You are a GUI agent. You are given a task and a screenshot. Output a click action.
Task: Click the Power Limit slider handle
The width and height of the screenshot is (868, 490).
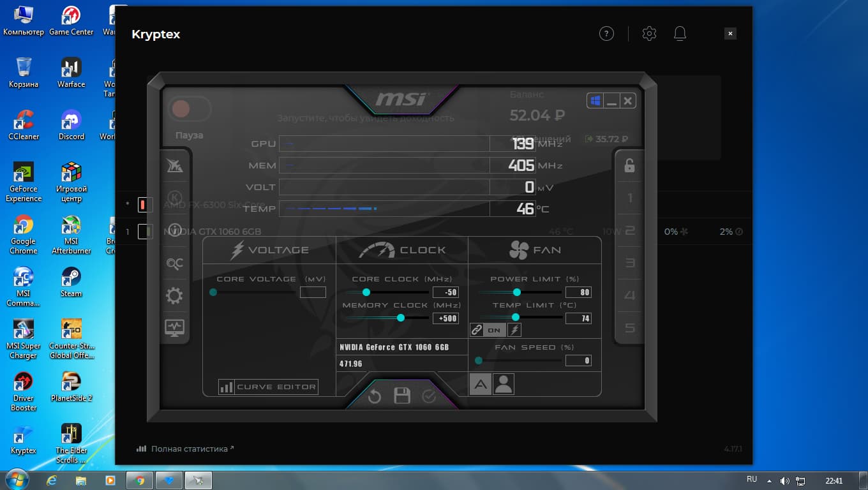[517, 292]
